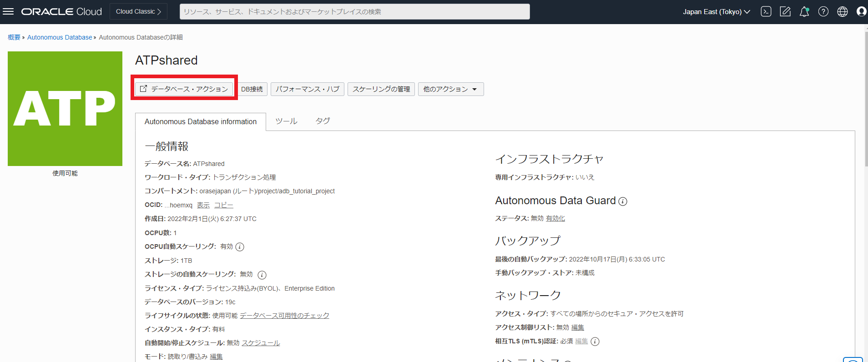Click the DB接続 button
The width and height of the screenshot is (868, 362).
pos(252,89)
